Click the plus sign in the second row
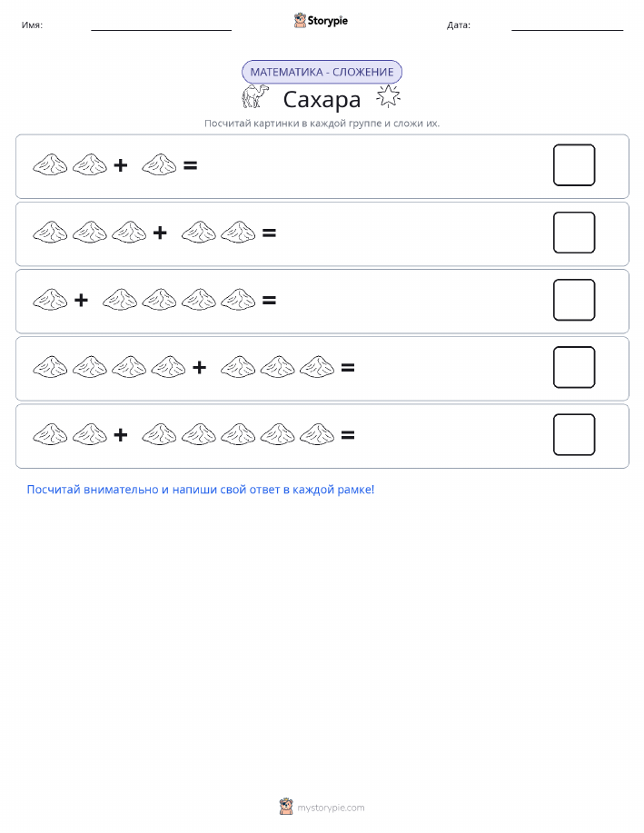This screenshot has width=644, height=833. pos(160,233)
